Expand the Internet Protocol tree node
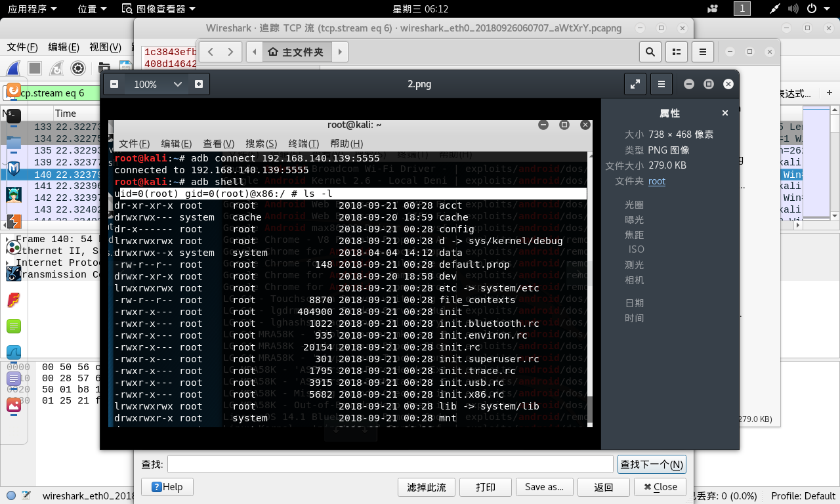This screenshot has width=840, height=504. (9, 263)
